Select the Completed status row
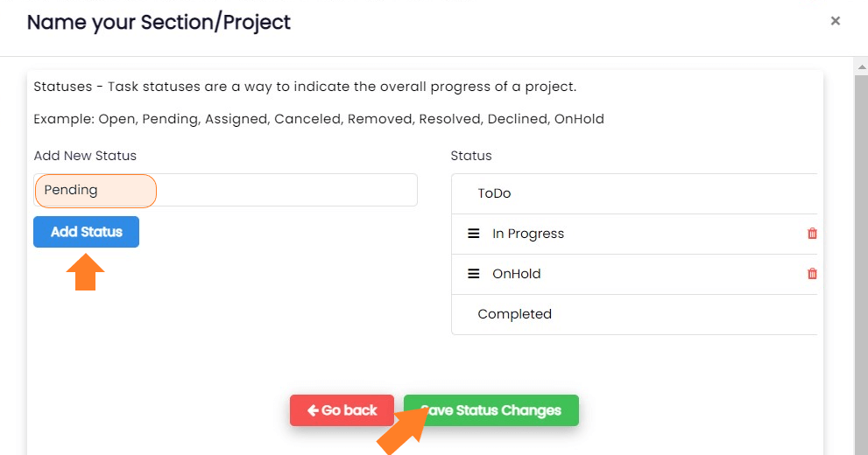Image resolution: width=868 pixels, height=455 pixels. tap(634, 314)
